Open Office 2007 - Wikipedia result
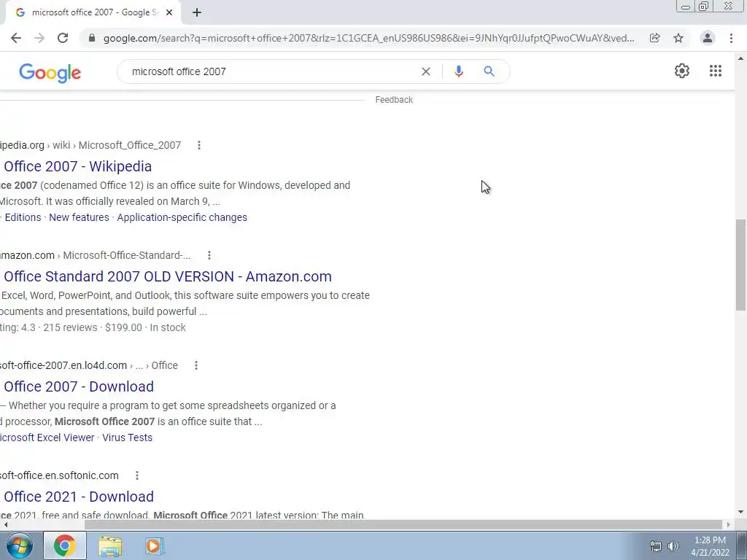The width and height of the screenshot is (747, 560). pos(77,166)
